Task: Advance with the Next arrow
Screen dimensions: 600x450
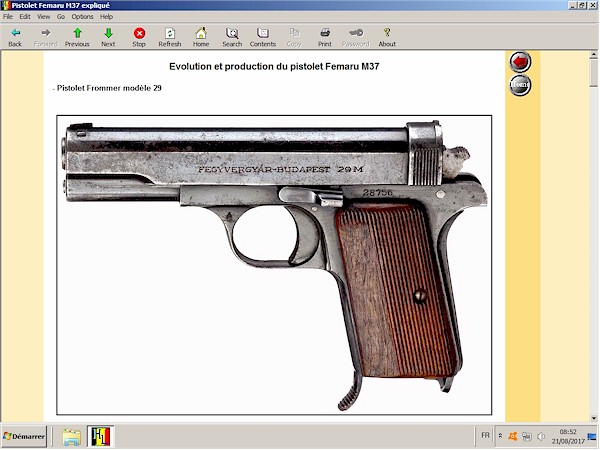Action: 108,37
